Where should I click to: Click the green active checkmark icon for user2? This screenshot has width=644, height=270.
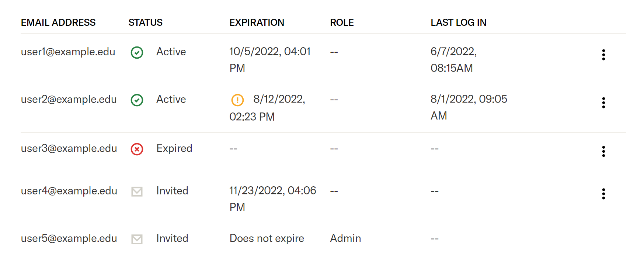coord(137,100)
